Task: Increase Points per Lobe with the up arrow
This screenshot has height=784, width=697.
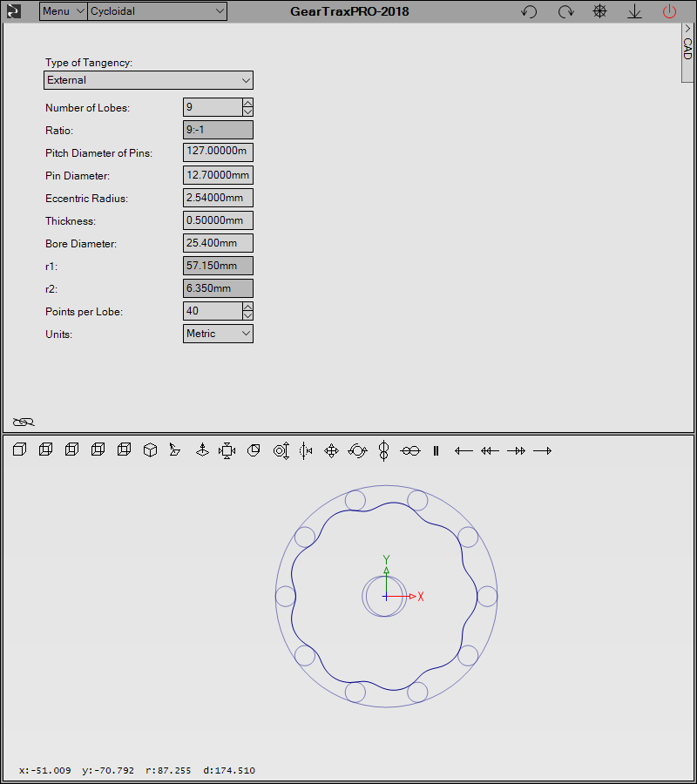Action: [247, 307]
